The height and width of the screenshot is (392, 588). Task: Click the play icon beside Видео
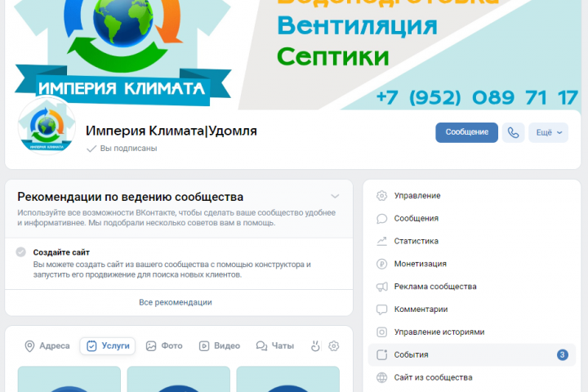[x=204, y=346]
